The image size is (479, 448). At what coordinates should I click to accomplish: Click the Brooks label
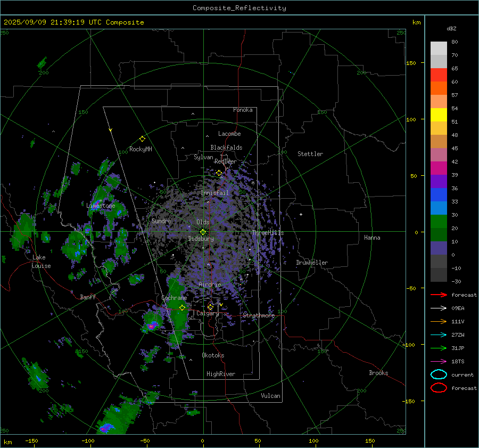[378, 373]
